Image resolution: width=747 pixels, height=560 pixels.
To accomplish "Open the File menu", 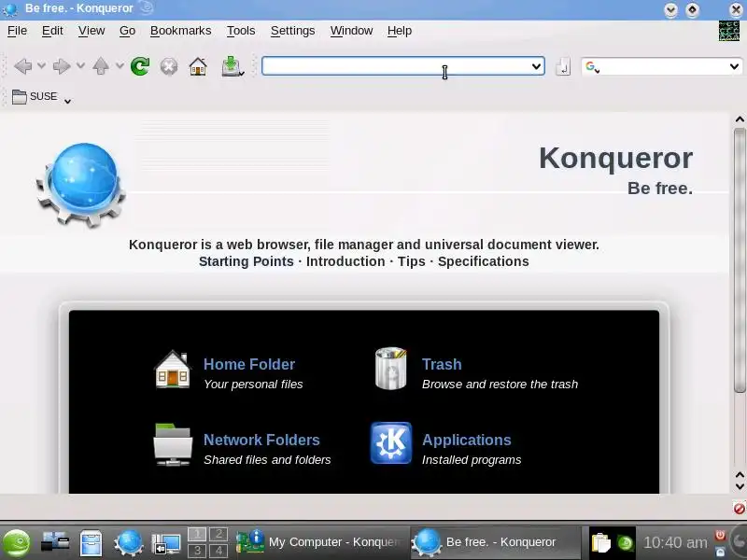I will tap(17, 31).
